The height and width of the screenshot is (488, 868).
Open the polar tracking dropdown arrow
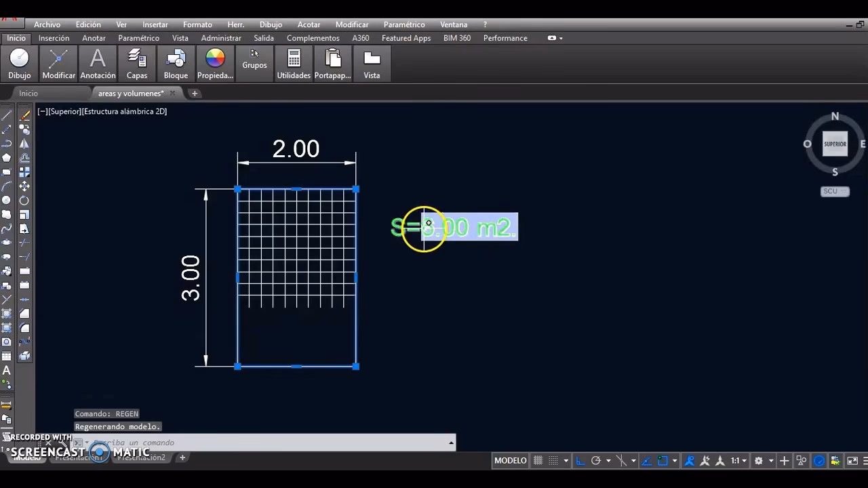click(608, 460)
